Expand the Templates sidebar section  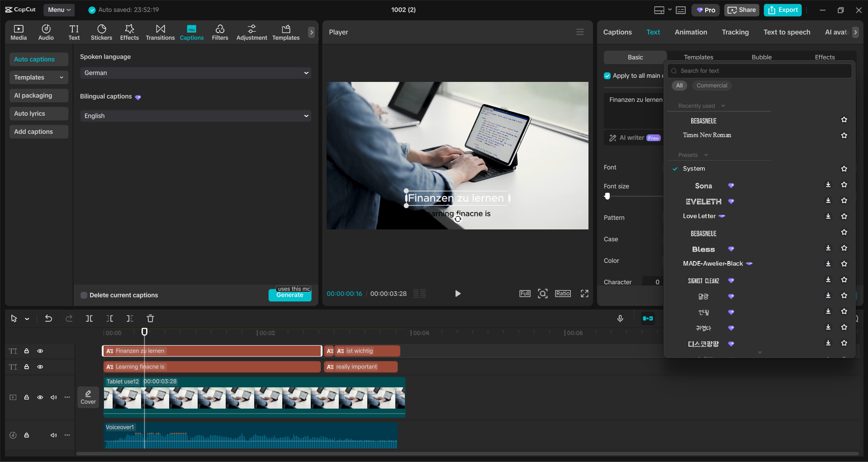[39, 77]
